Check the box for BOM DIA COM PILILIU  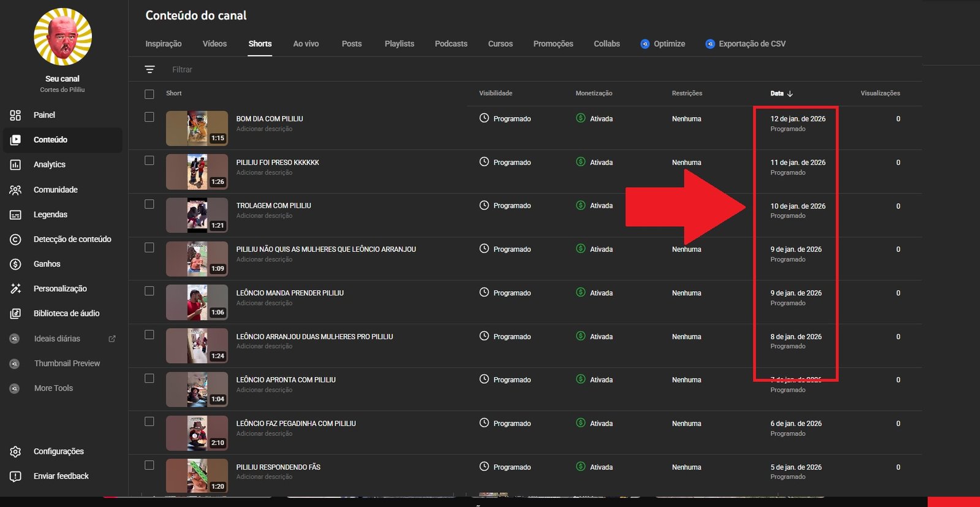click(x=149, y=117)
